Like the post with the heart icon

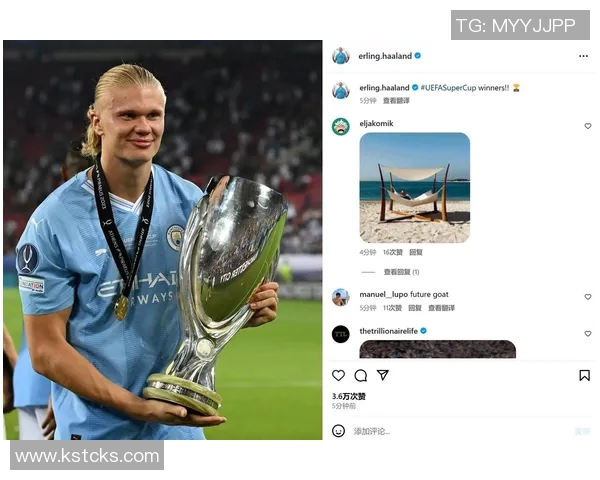[x=338, y=376]
